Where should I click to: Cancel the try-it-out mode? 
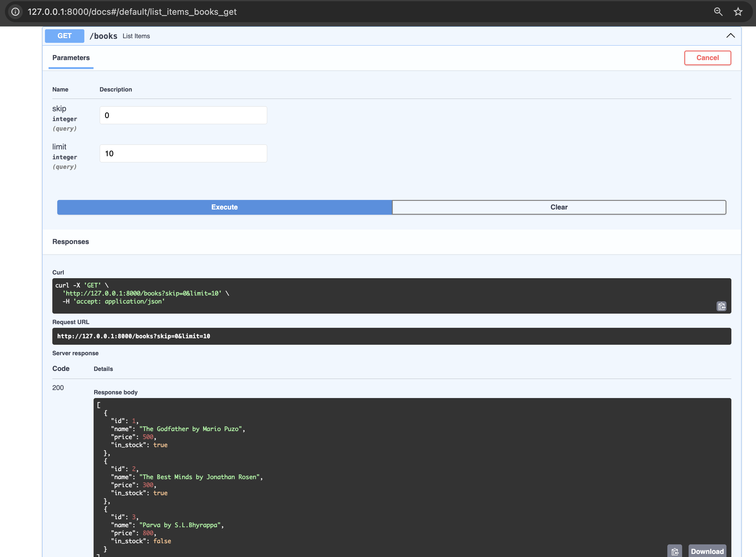(x=707, y=58)
